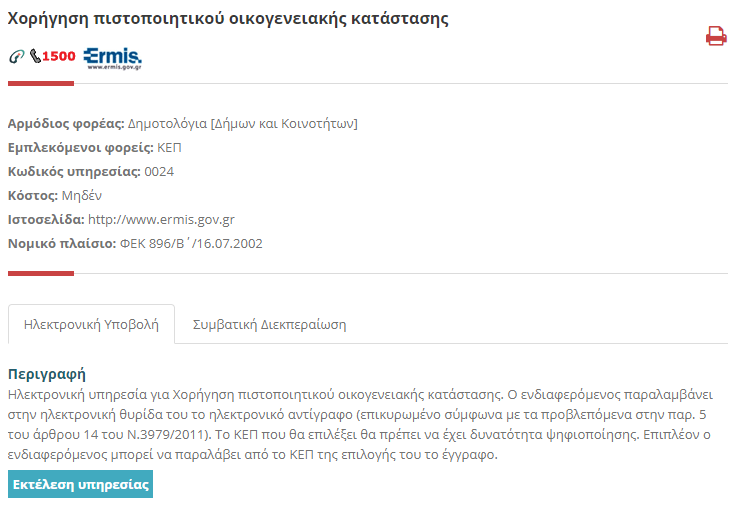Viewport: 736px width, 515px height.
Task: Click the Νομικό πλαίσιο label
Action: (x=61, y=243)
